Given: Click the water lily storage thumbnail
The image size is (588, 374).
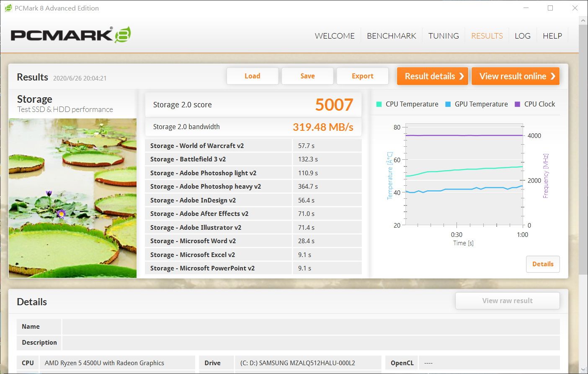Looking at the screenshot, I should point(72,198).
